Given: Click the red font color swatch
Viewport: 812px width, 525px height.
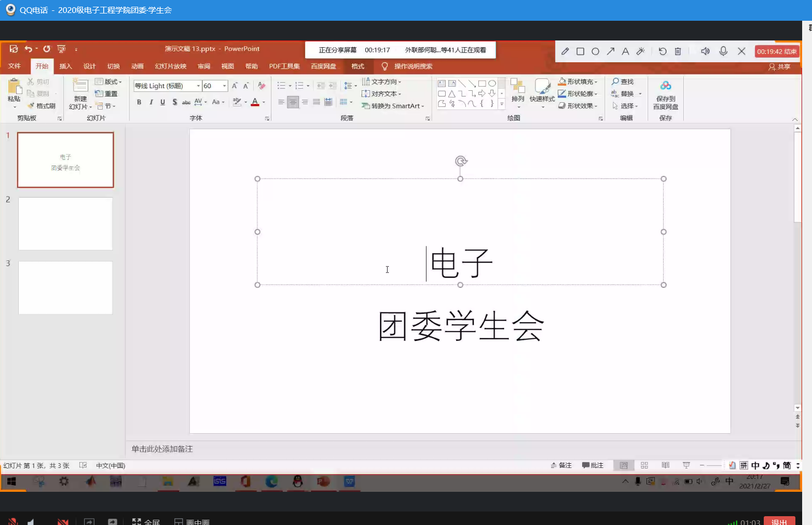Looking at the screenshot, I should coord(255,102).
